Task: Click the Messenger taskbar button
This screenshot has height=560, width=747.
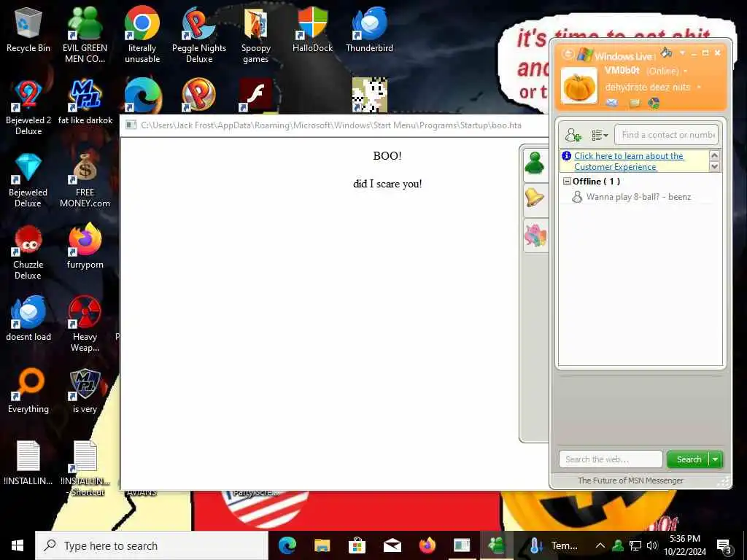Action: [x=496, y=545]
